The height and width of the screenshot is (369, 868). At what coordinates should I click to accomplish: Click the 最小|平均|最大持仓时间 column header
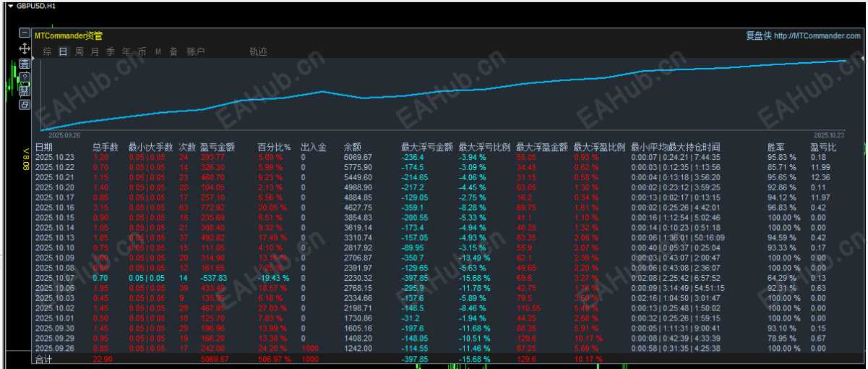675,148
